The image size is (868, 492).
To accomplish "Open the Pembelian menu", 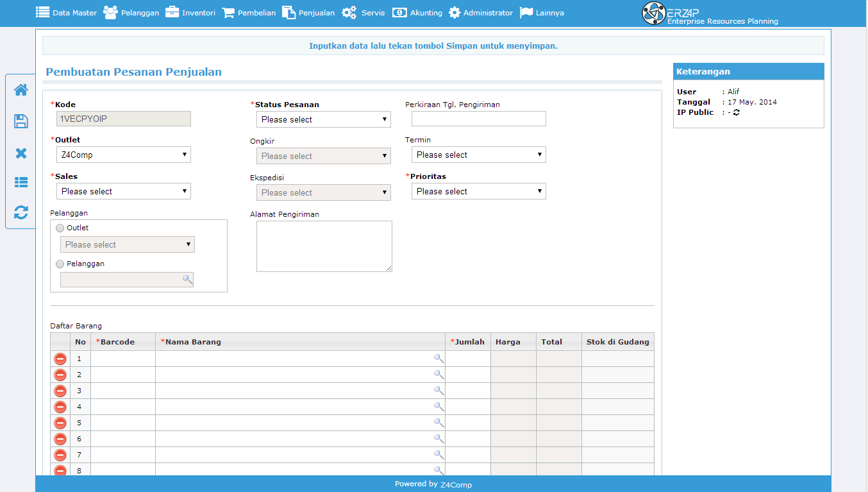I will (x=249, y=12).
